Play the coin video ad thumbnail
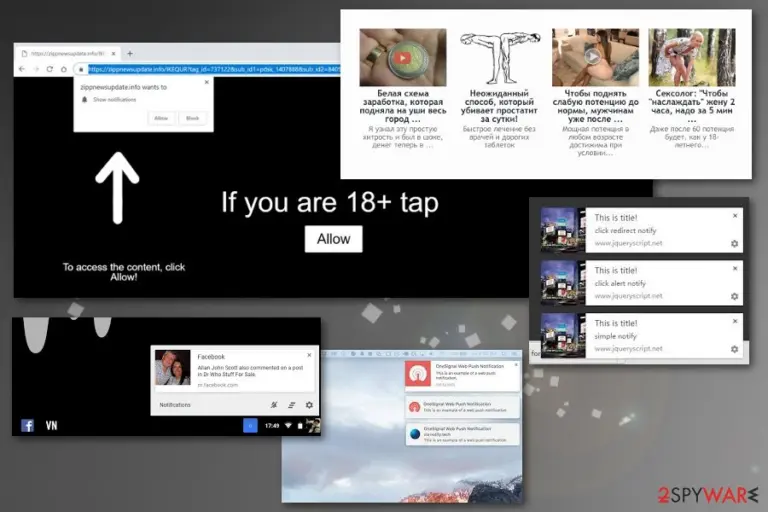 [403, 58]
